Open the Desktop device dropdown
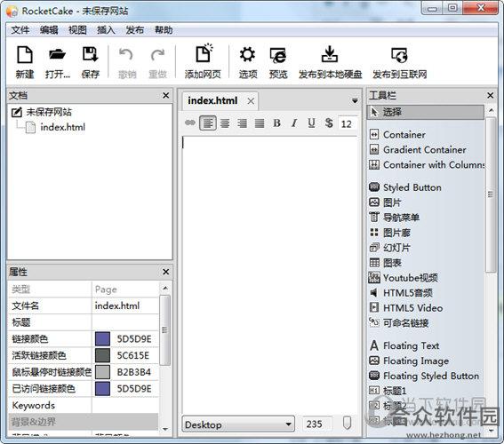 click(x=238, y=424)
